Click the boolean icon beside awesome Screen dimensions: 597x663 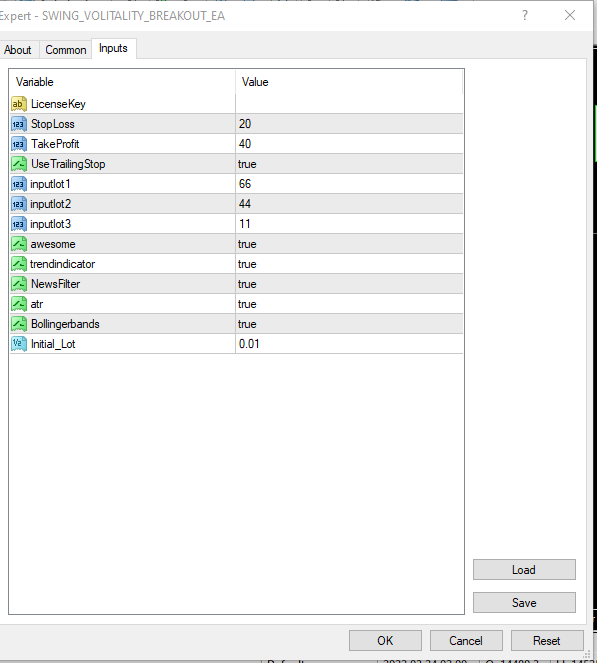[x=19, y=244]
